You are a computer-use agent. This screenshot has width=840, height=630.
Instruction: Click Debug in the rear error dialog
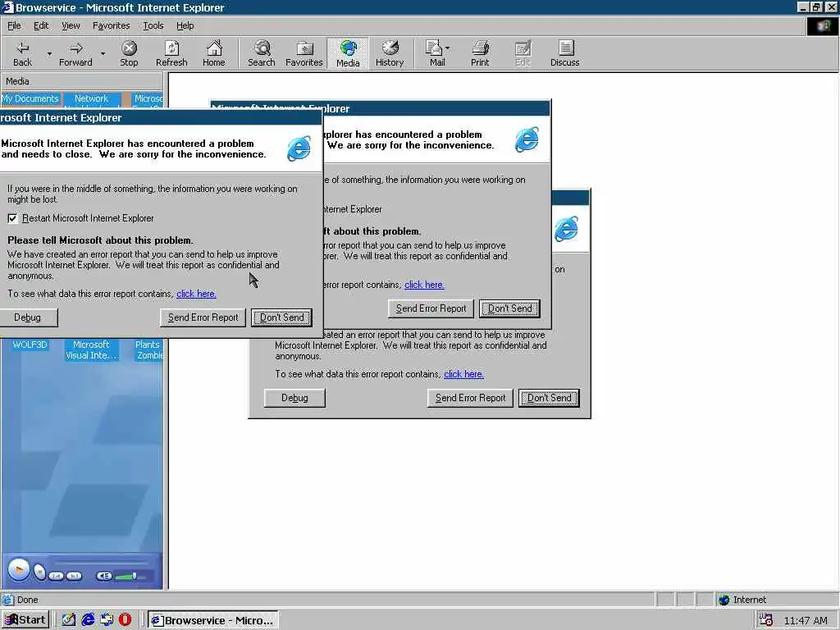pos(294,398)
